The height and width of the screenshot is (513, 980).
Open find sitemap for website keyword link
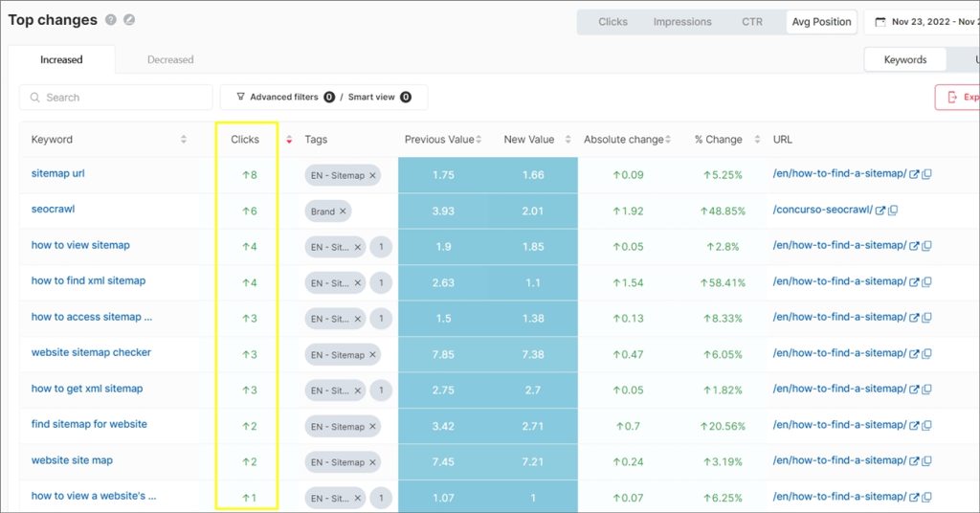pos(89,424)
